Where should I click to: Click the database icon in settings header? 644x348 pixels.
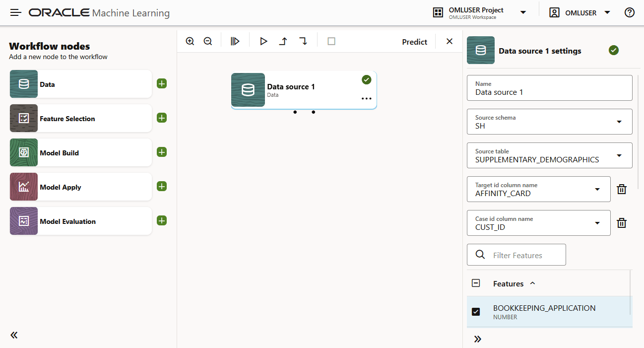tap(481, 50)
